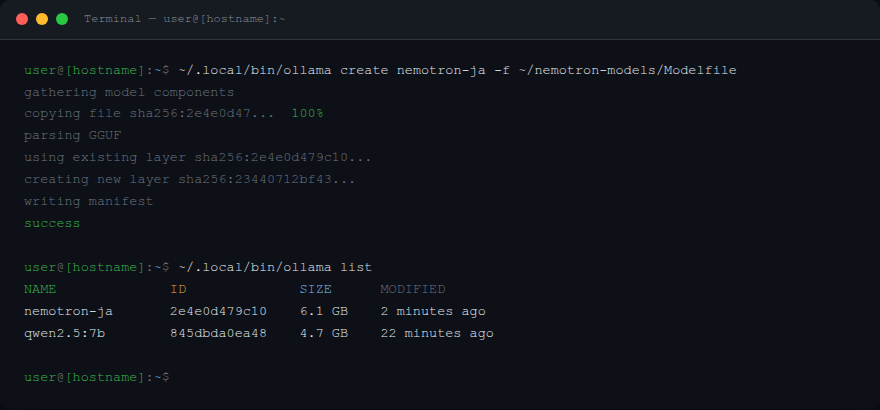Click the 'qwen2.5:7b' model name
The height and width of the screenshot is (410, 880).
click(x=65, y=333)
